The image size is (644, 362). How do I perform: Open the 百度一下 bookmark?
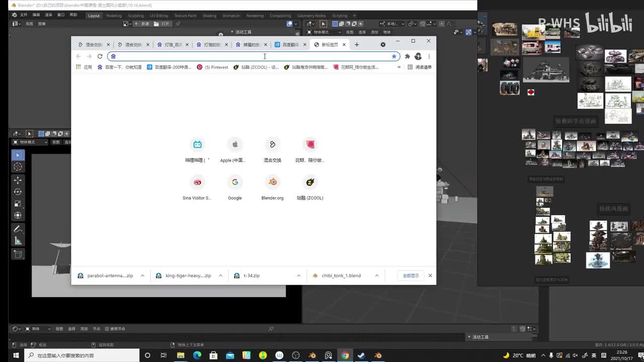click(119, 67)
